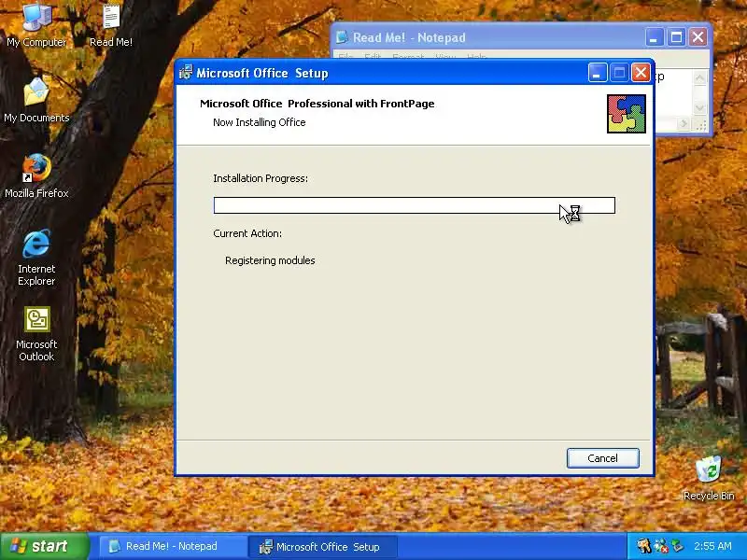The height and width of the screenshot is (560, 747).
Task: Click Notepad vertical scrollbar down arrow
Action: [x=699, y=107]
